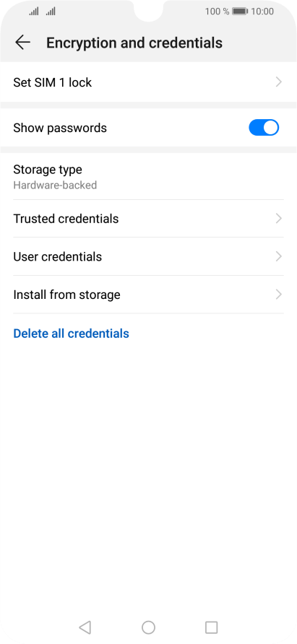
Task: Tap the battery icon in status bar
Action: coord(239,12)
